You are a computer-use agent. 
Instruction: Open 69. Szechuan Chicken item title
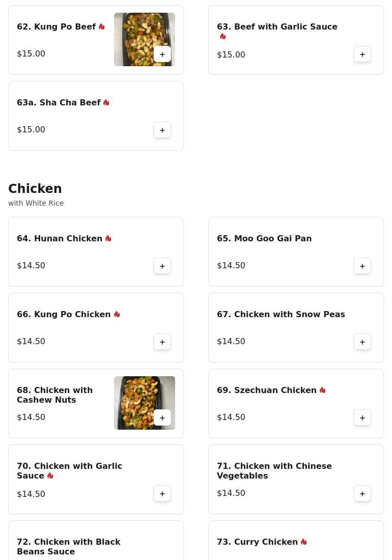coord(267,390)
